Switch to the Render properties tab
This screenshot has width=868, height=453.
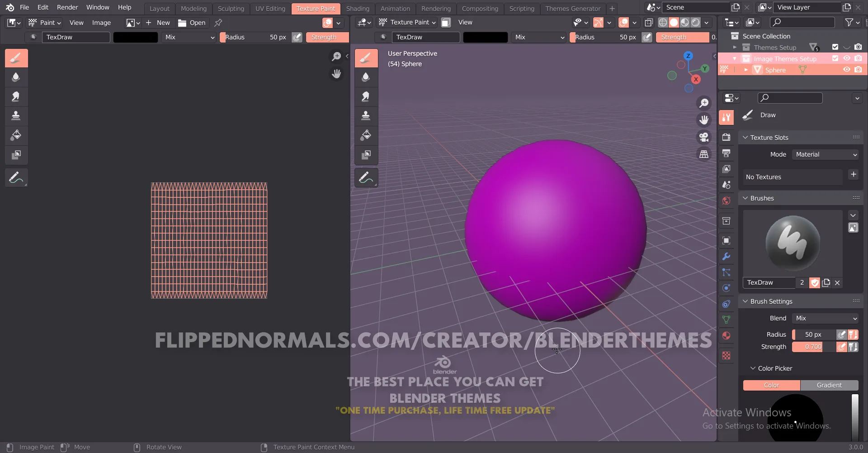726,137
